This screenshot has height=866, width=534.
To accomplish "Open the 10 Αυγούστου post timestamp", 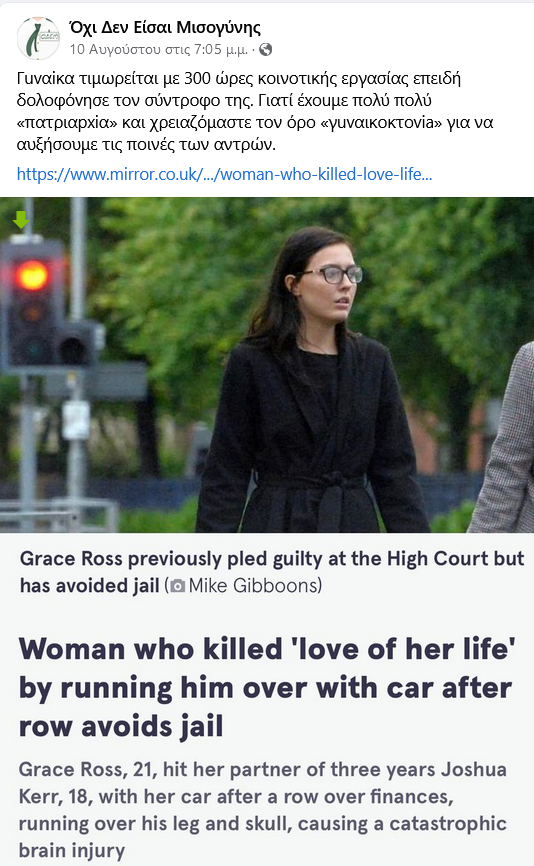I will (x=158, y=49).
